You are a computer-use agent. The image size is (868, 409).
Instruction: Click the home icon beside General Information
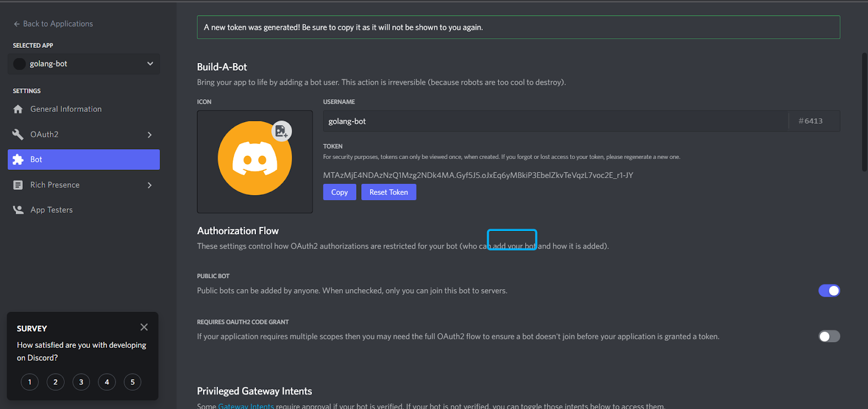(18, 109)
